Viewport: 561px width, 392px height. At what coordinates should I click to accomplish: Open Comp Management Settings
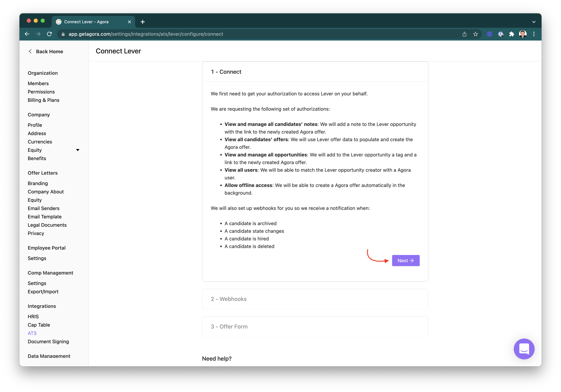click(x=37, y=283)
